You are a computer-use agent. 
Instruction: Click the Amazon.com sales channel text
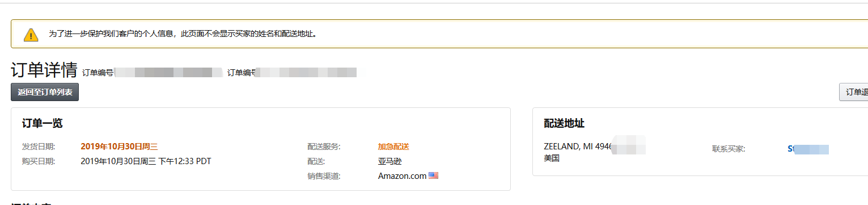tap(402, 175)
